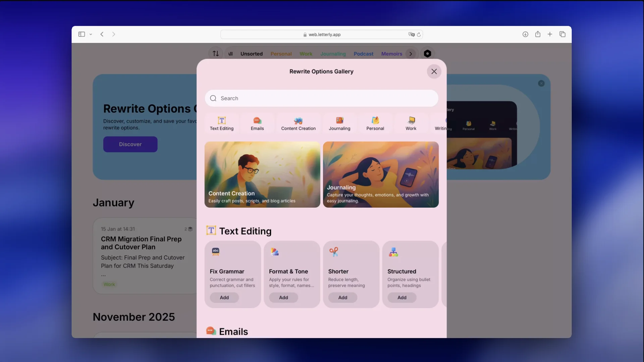Click the gallery Search field
Screen dimensions: 644x362
coord(321,98)
